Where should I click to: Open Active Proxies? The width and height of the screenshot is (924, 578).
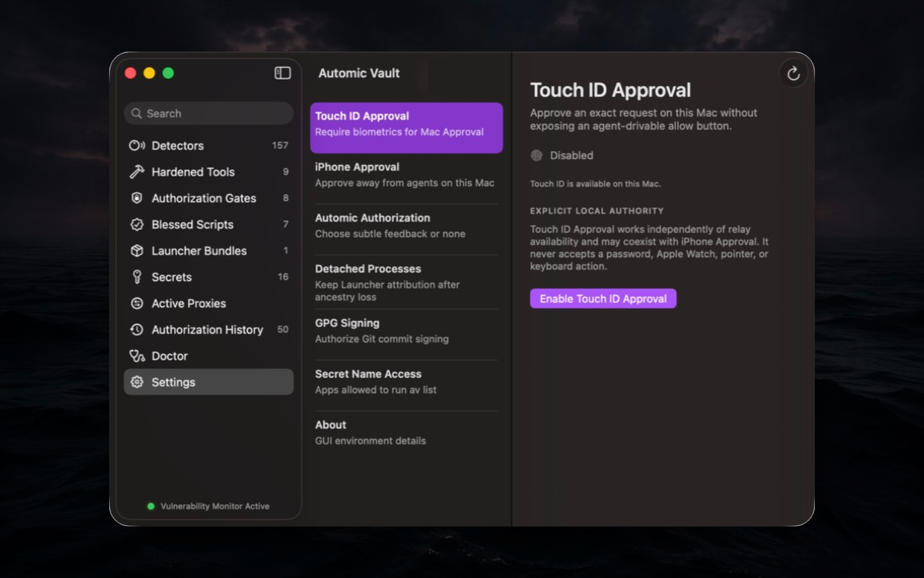pos(209,304)
